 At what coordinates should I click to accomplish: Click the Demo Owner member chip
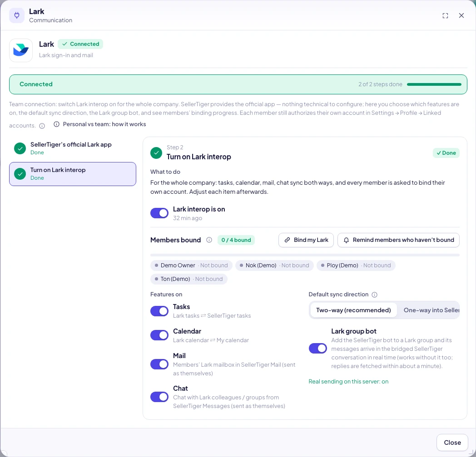tap(191, 265)
